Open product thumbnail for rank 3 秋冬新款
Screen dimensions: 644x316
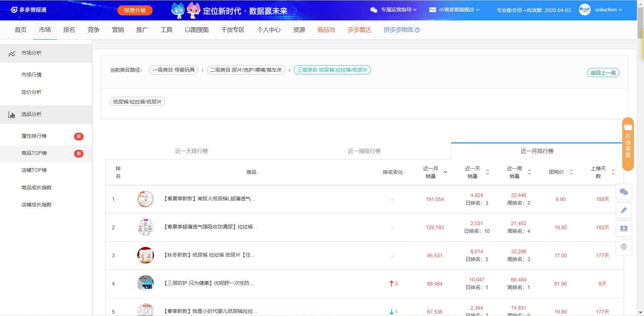coord(146,255)
